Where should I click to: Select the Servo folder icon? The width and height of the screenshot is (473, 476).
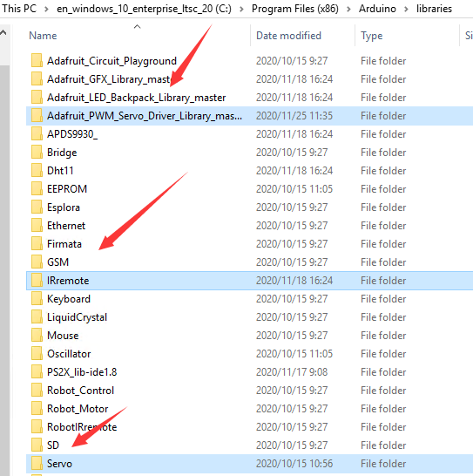37,464
